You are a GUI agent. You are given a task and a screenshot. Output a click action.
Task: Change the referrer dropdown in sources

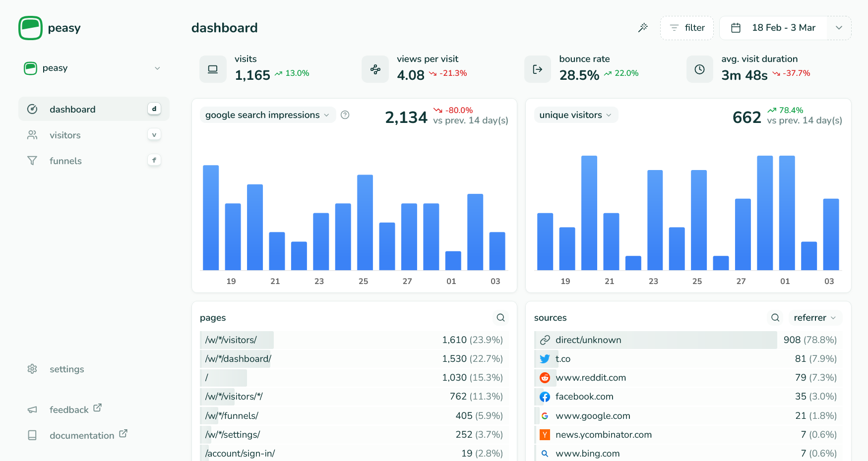[x=815, y=317]
